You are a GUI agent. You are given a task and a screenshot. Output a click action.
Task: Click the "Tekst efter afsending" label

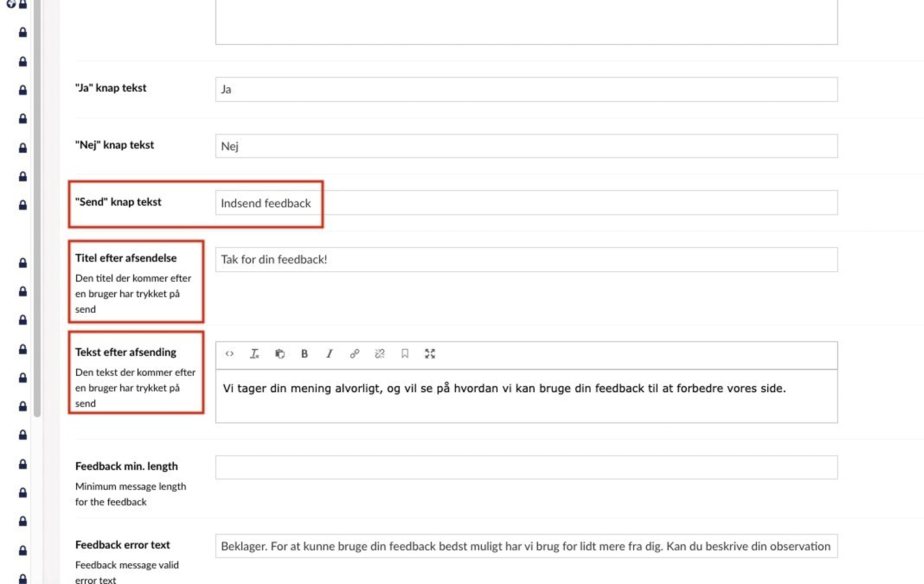point(126,352)
